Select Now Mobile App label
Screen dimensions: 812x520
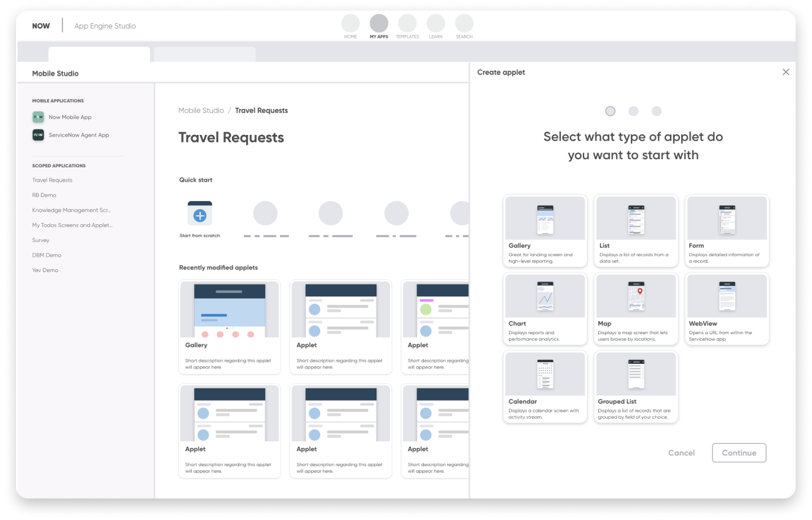click(70, 117)
